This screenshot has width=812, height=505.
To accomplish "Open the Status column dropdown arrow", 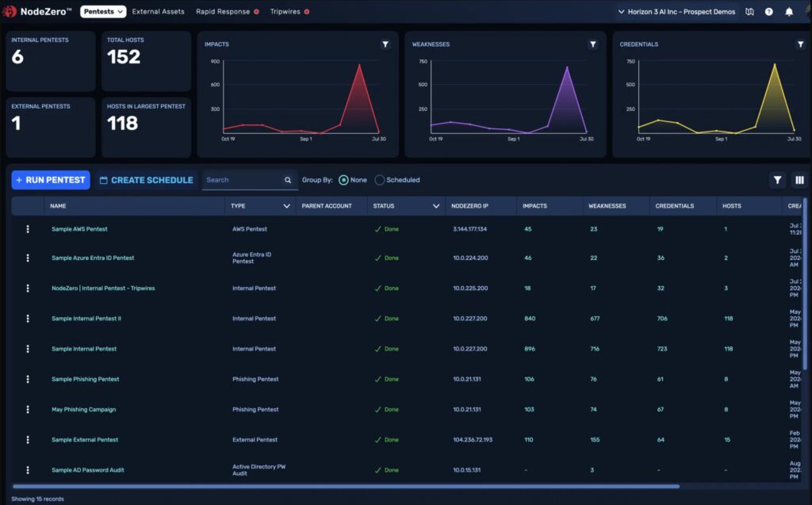I will (436, 206).
